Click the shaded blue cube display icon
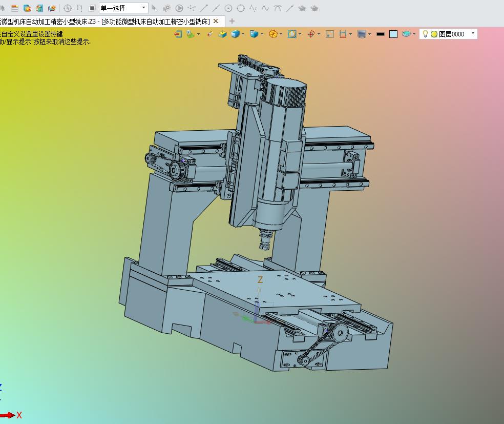504x424 pixels. click(x=235, y=34)
